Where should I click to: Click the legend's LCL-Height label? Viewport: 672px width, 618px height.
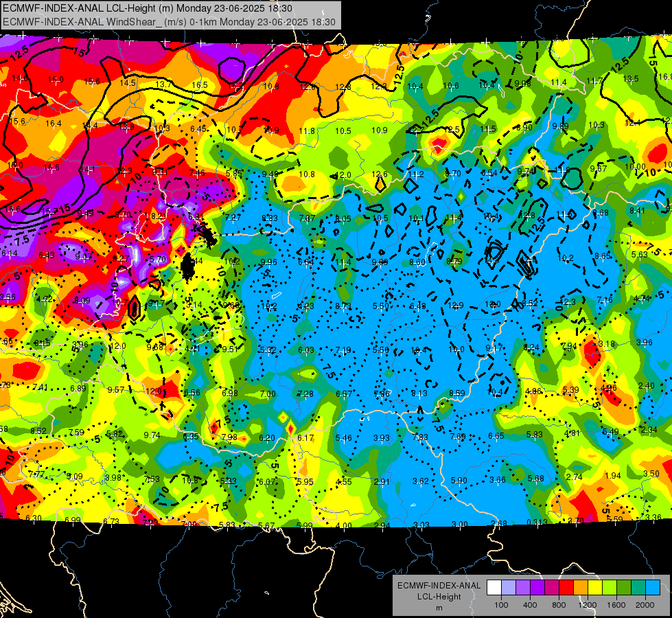coord(439,597)
